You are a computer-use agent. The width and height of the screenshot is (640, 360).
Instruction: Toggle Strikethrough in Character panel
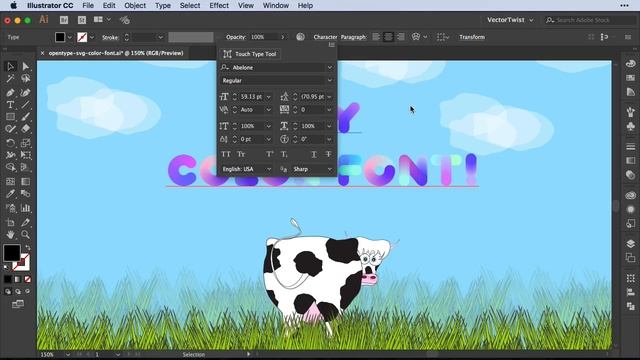tap(328, 154)
